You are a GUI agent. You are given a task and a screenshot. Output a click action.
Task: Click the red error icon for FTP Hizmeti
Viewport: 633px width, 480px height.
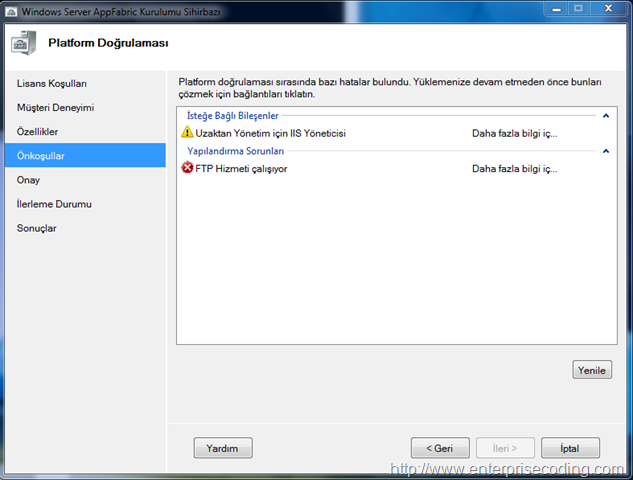click(x=187, y=168)
